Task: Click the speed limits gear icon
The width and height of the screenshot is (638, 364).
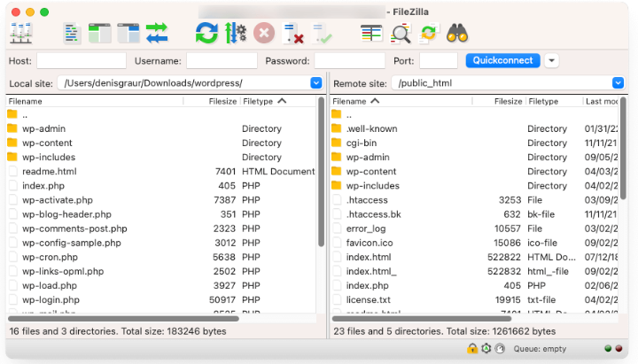Action: tap(486, 349)
